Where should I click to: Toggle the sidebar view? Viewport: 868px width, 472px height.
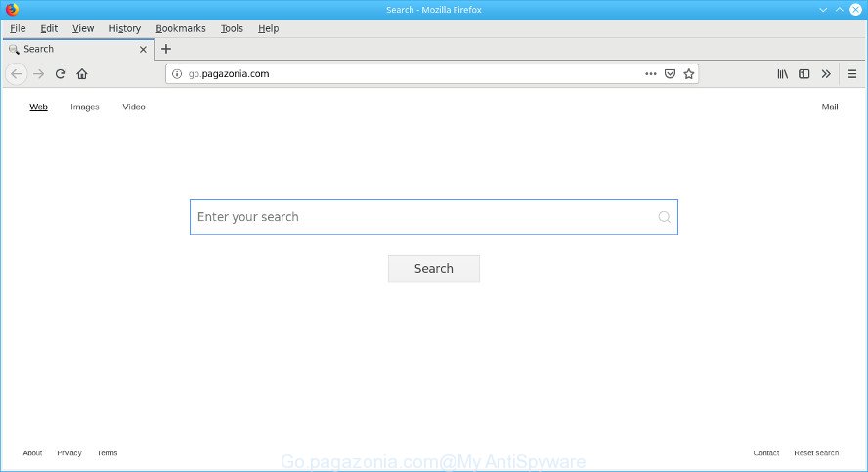[x=804, y=74]
